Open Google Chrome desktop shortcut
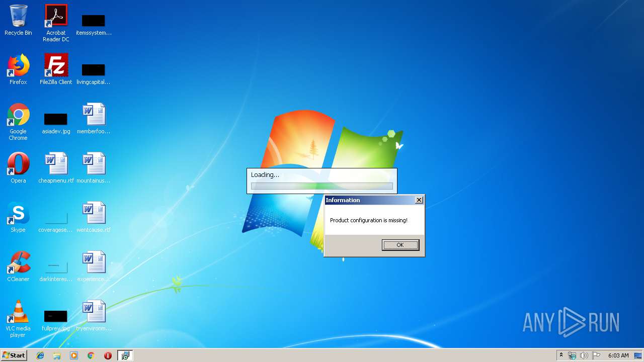The width and height of the screenshot is (644, 362). click(18, 122)
